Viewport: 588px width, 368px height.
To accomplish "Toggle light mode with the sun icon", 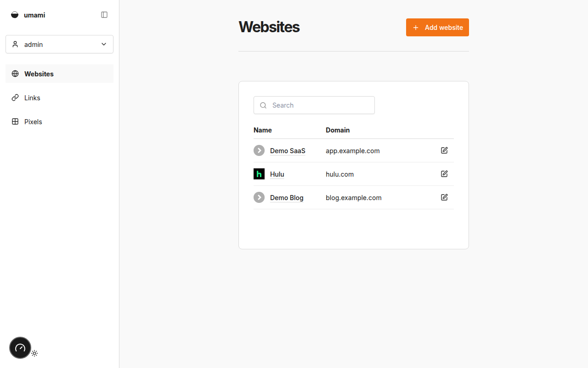I will pyautogui.click(x=34, y=353).
